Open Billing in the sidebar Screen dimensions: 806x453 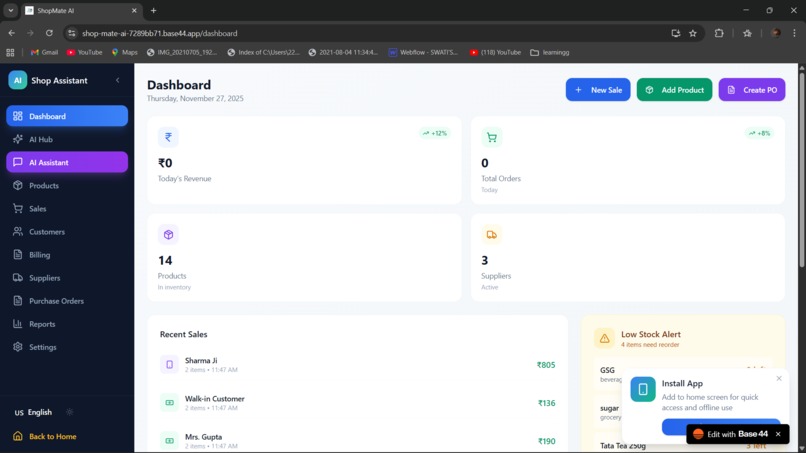click(x=67, y=255)
